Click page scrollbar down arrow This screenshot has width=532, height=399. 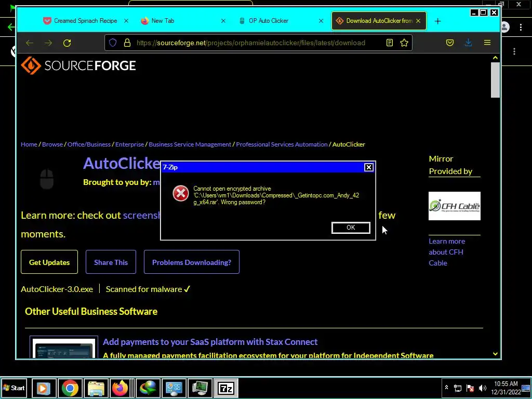495,354
